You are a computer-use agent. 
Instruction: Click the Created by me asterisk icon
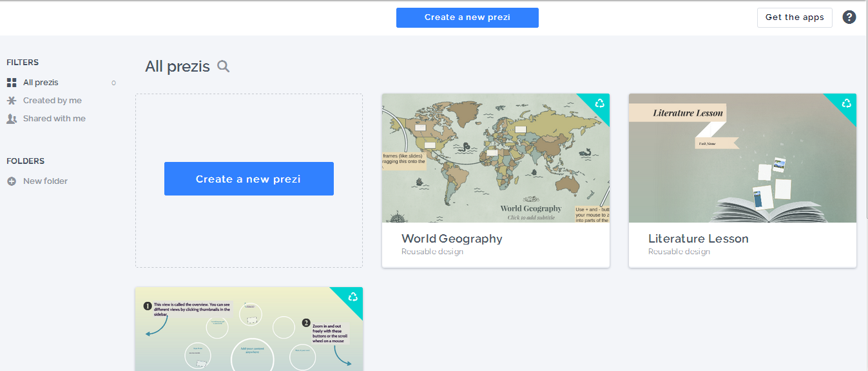[x=12, y=101]
